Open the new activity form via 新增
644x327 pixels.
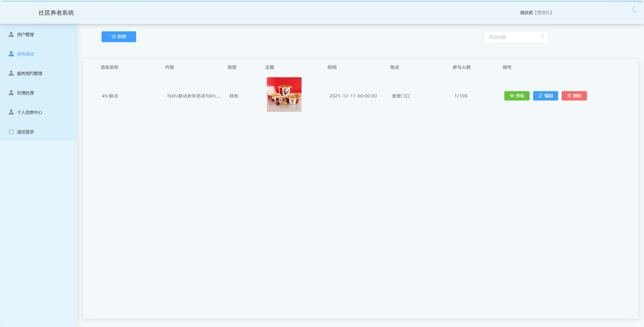tap(119, 37)
